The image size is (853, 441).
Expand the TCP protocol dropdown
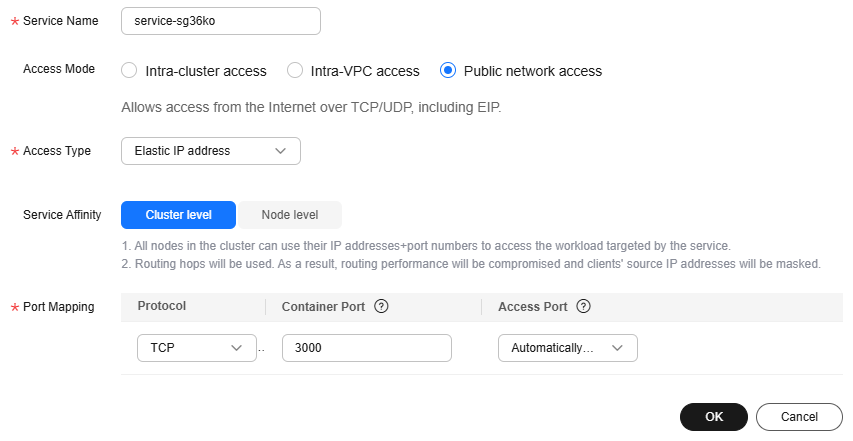pyautogui.click(x=196, y=348)
